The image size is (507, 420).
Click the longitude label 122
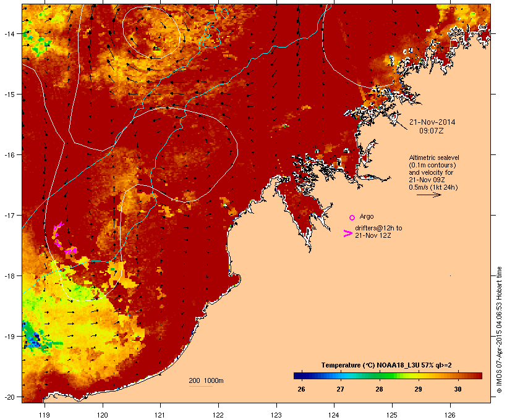click(218, 415)
